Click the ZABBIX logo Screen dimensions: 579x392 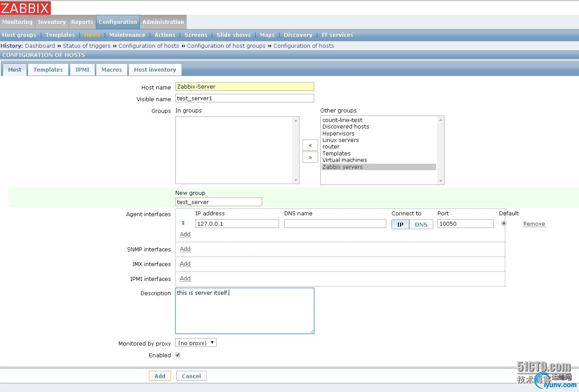pyautogui.click(x=25, y=8)
